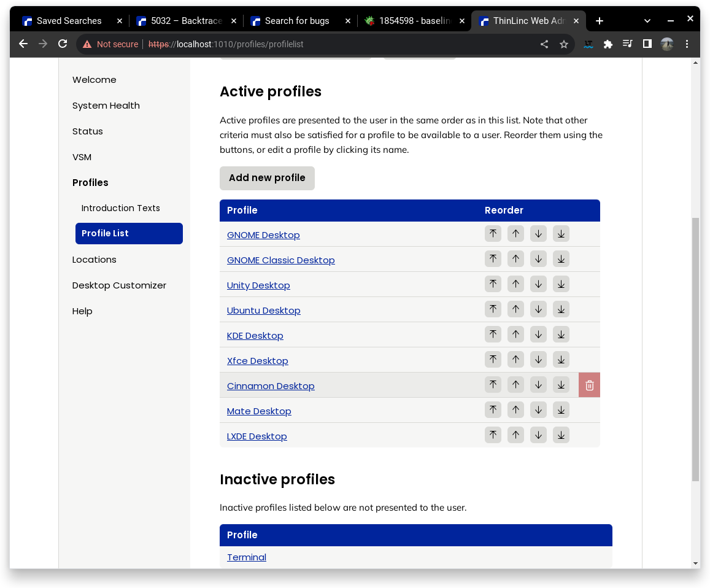Move Cinnamon Desktop to top of list
Screen dimensions: 710x588
[493, 385]
